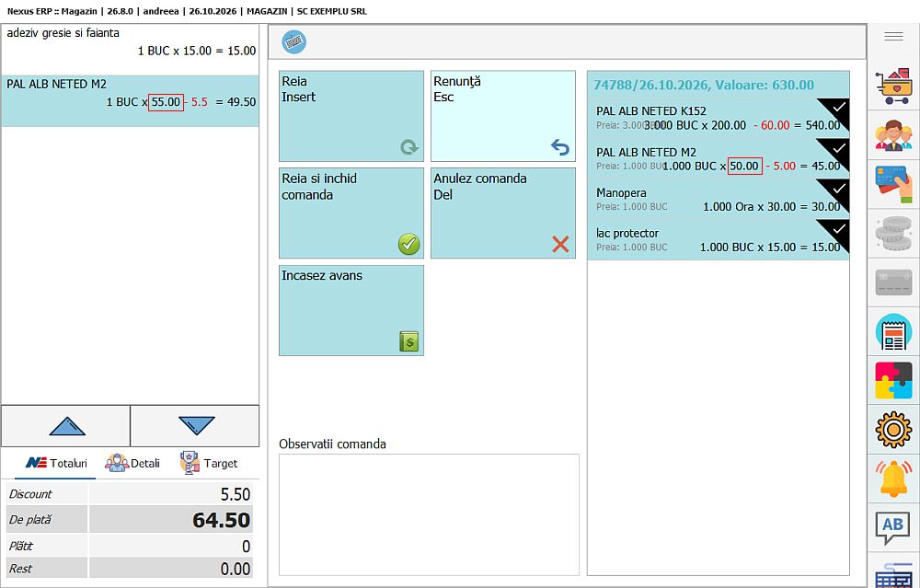The image size is (920, 588).
Task: Click the order header 74788/26.10.2026, Valoare: 630.00
Action: click(x=704, y=85)
